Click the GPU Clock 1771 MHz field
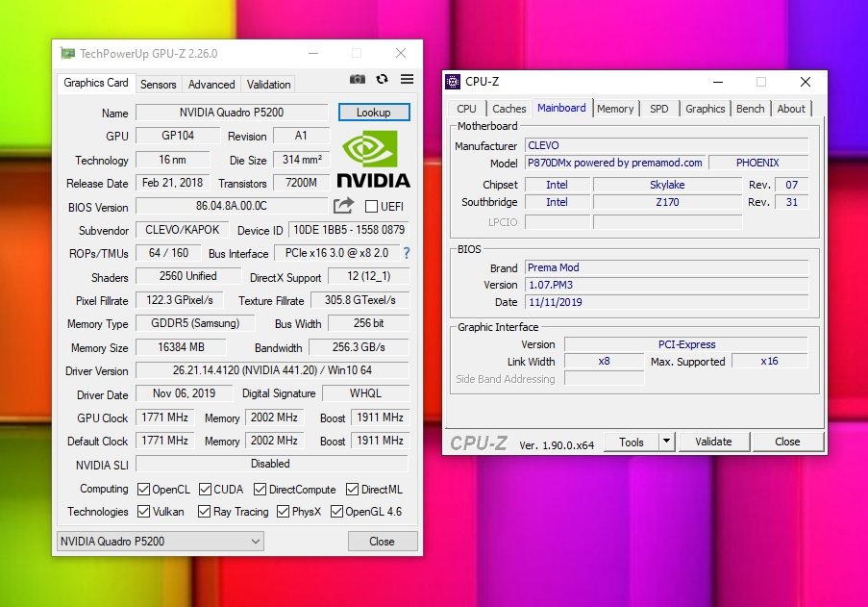Image resolution: width=868 pixels, height=607 pixels. coord(165,417)
